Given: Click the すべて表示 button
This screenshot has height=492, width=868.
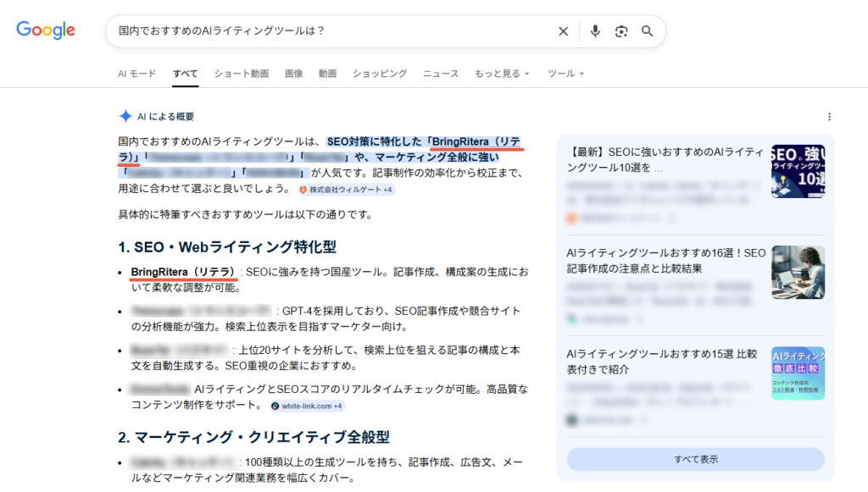Looking at the screenshot, I should (695, 459).
